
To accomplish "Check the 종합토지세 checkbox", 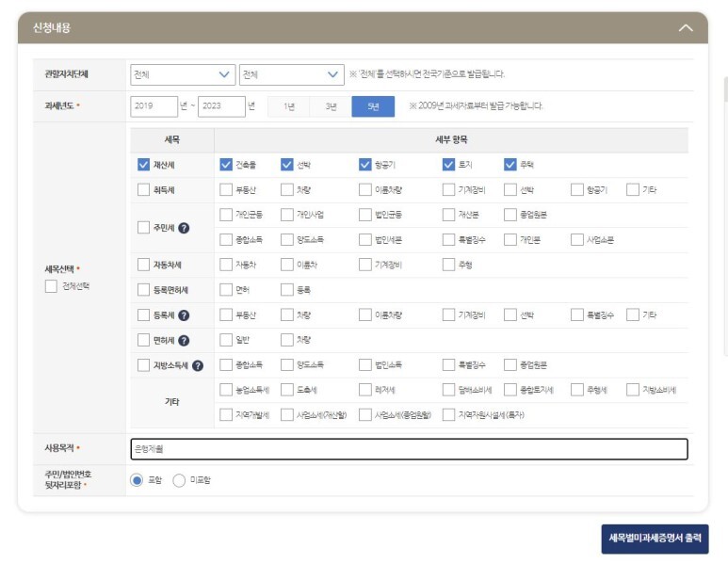I will pyautogui.click(x=510, y=390).
